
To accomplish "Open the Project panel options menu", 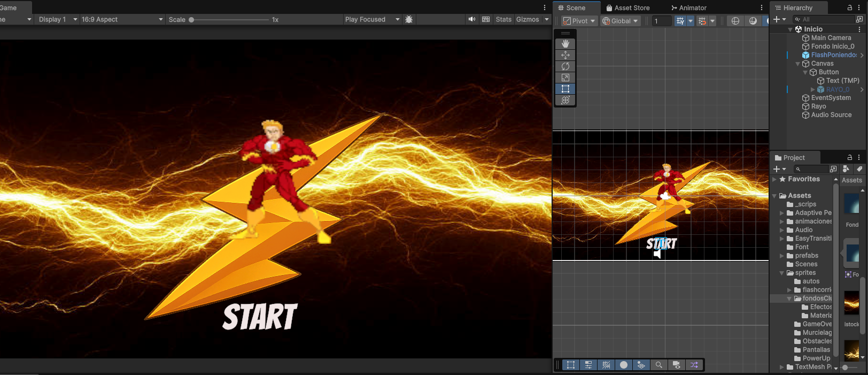I will tap(859, 157).
